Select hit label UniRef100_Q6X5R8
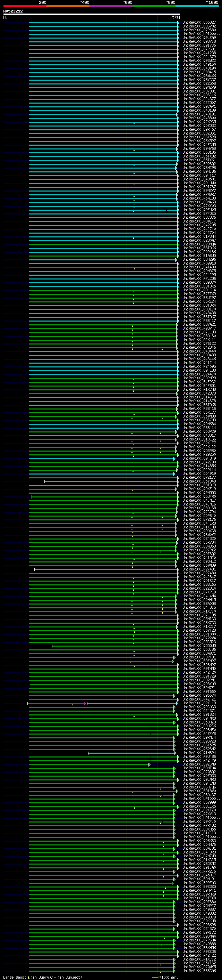The height and width of the screenshot is (980, 222). (x=199, y=137)
